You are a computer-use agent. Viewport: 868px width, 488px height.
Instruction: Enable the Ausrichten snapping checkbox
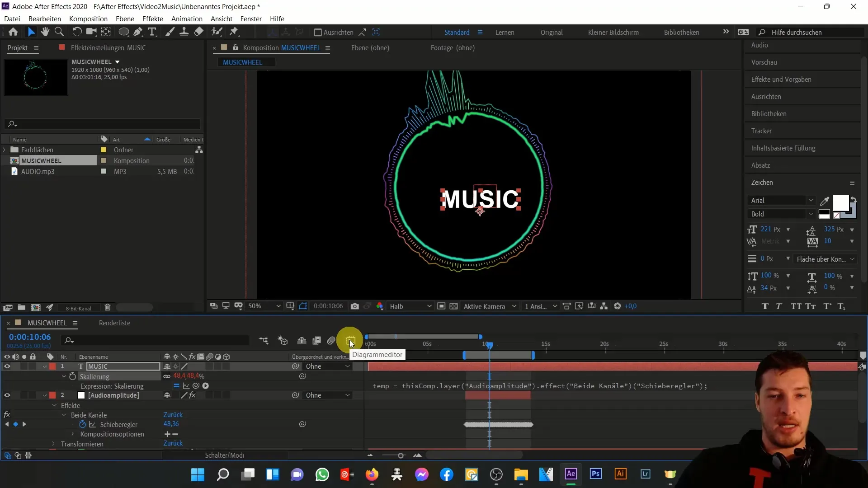click(318, 33)
